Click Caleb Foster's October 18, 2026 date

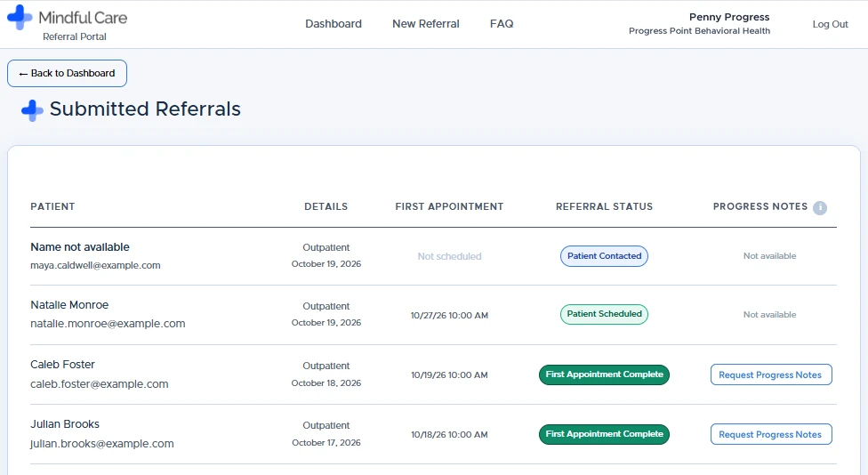click(326, 383)
